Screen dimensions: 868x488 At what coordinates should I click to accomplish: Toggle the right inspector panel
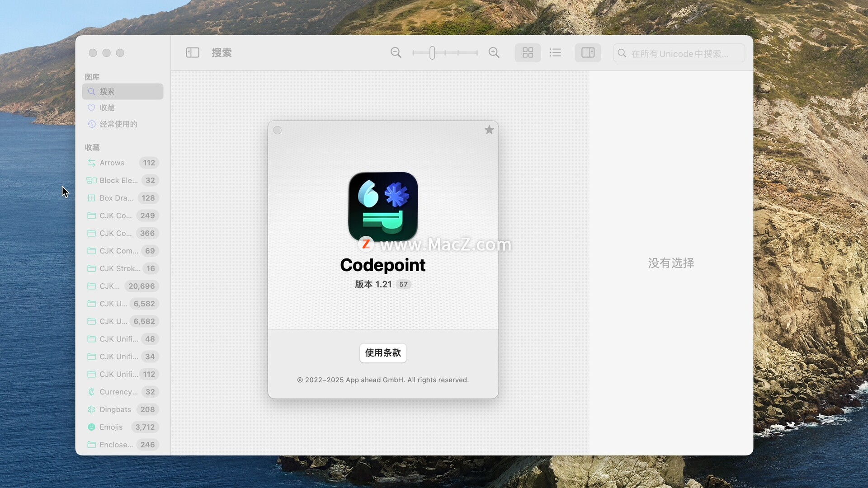(x=588, y=53)
